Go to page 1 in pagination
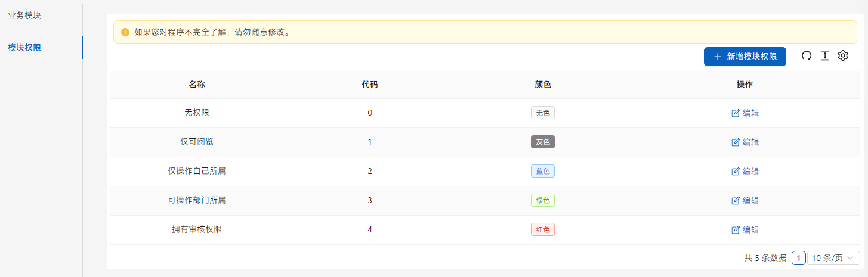This screenshot has height=277, width=868. pos(798,258)
